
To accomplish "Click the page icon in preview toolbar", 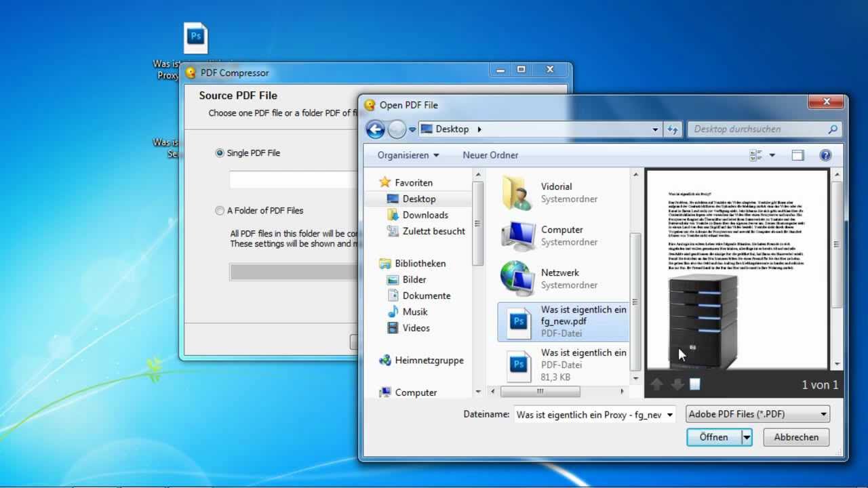I will tap(694, 384).
